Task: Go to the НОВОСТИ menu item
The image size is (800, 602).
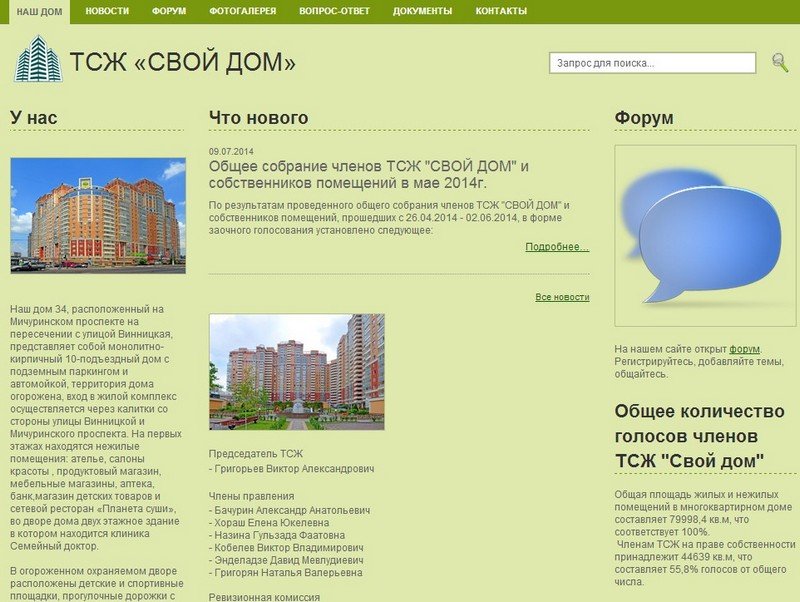Action: coord(107,11)
